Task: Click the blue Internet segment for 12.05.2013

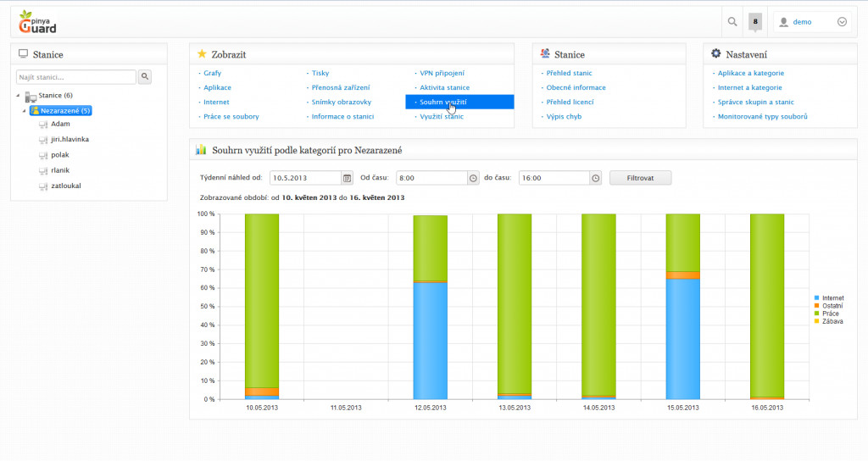Action: click(x=430, y=341)
